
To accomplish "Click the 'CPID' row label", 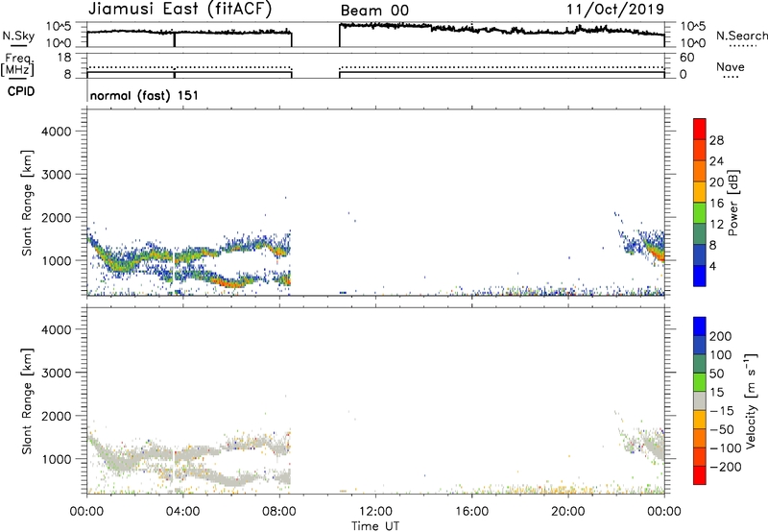I will pyautogui.click(x=21, y=91).
